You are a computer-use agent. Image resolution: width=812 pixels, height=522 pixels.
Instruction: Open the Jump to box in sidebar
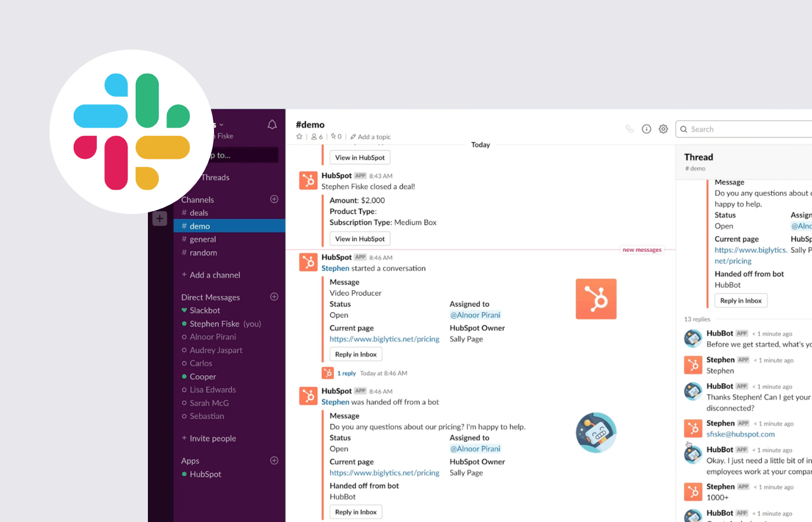(242, 155)
